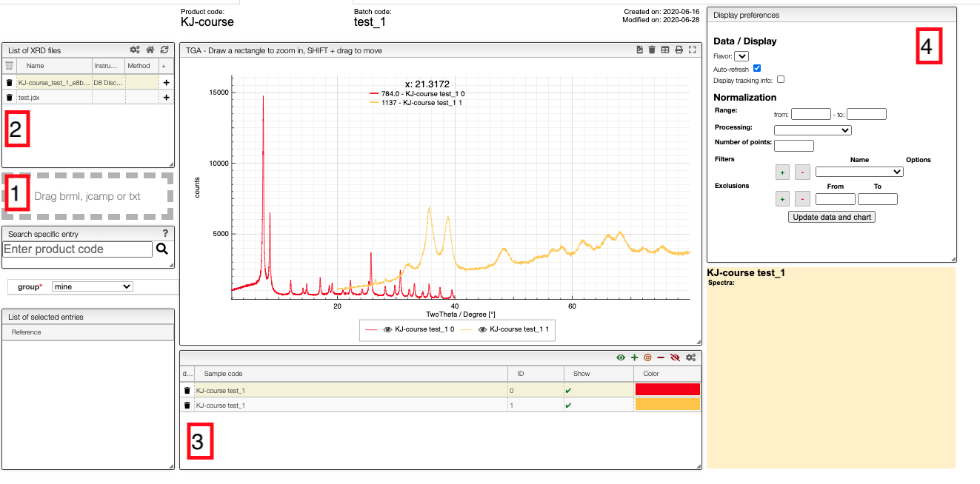Screen dimensions: 980x484
Task: Add KJ-course_test_1_e8b file with plus icon
Action: pyautogui.click(x=166, y=83)
